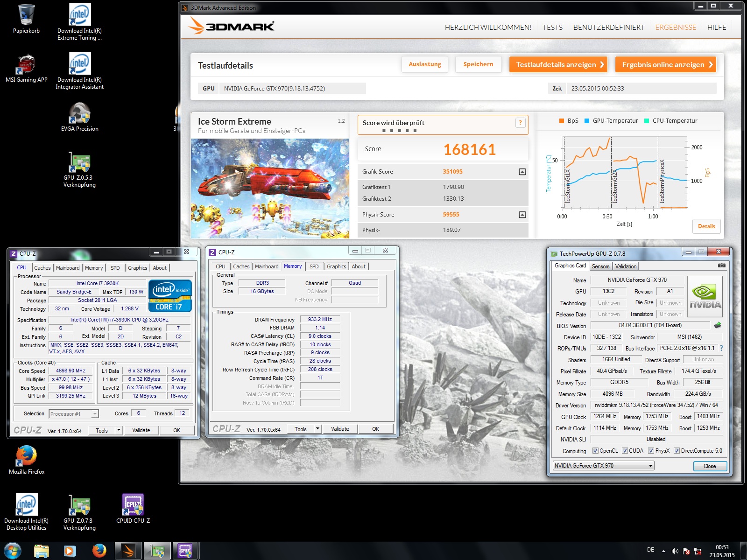Open the Windows Start menu orb
The width and height of the screenshot is (747, 560).
tap(12, 551)
